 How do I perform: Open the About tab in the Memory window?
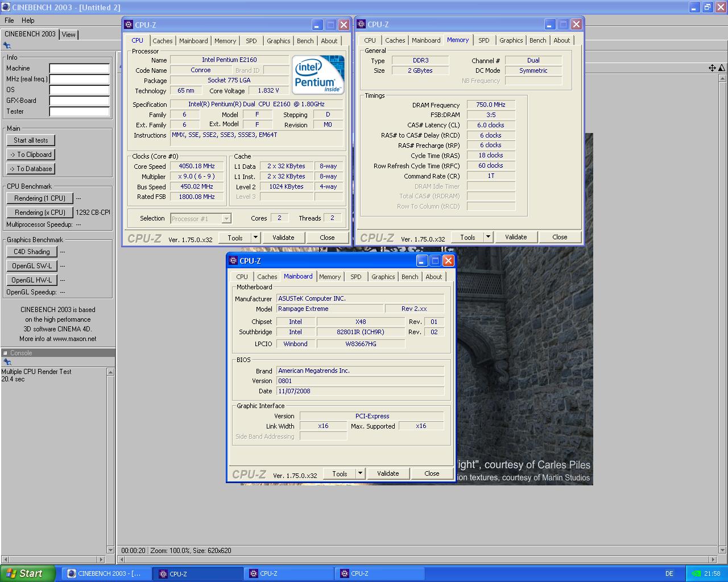(x=562, y=40)
